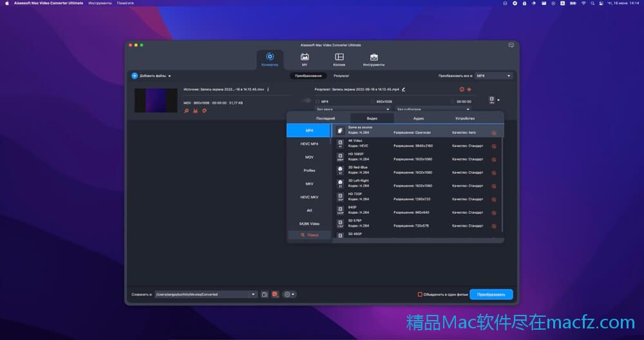Screen dimensions: 644x340
Task: Choose the HD 720P preset
Action: [417, 197]
